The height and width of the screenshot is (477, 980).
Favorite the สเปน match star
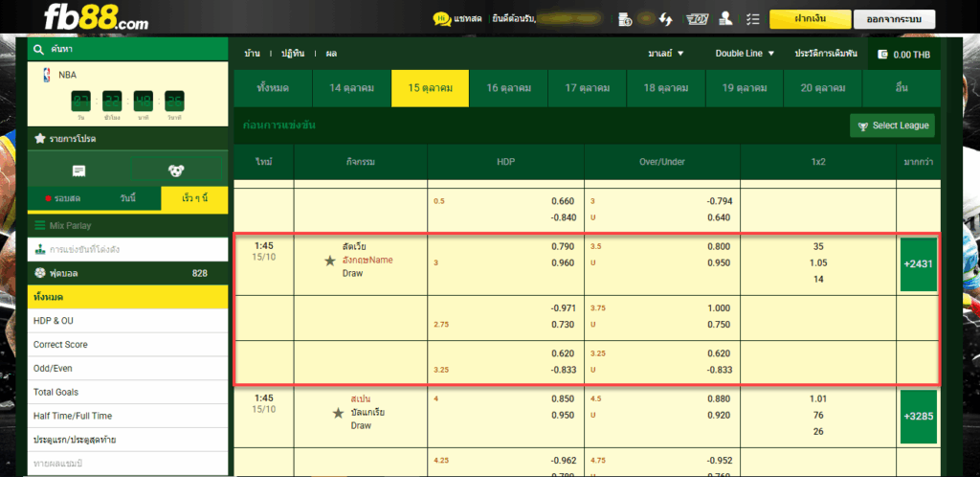click(338, 413)
